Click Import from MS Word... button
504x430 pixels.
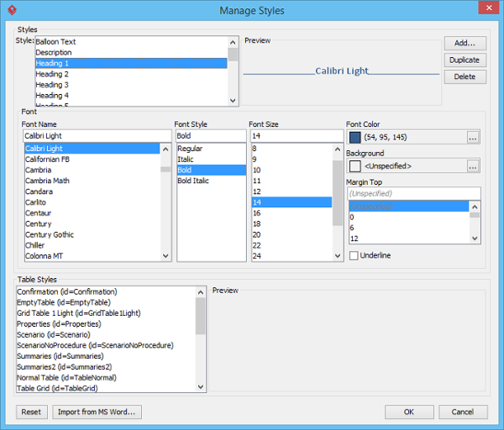pos(97,412)
